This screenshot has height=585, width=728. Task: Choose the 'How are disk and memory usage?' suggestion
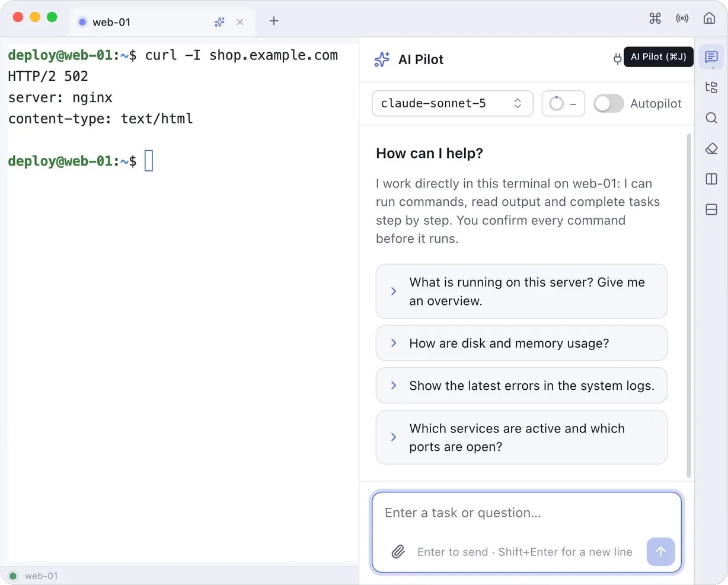pyautogui.click(x=522, y=343)
